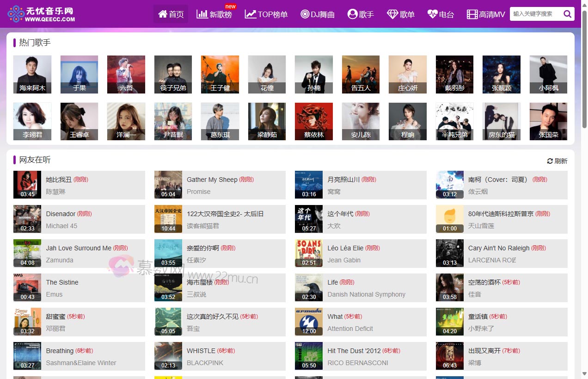Open the 首页 home tab

[x=171, y=14]
